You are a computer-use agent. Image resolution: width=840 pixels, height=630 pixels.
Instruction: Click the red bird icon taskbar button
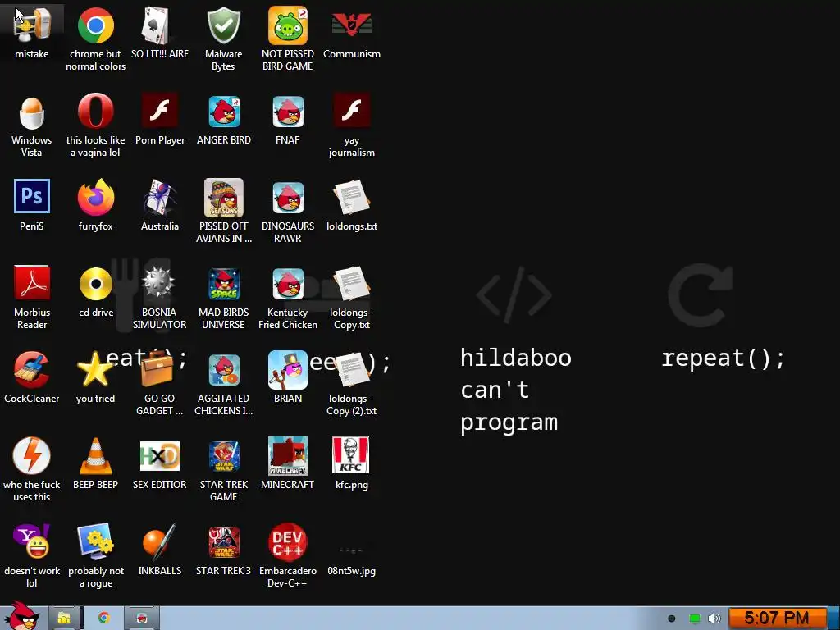(x=142, y=619)
